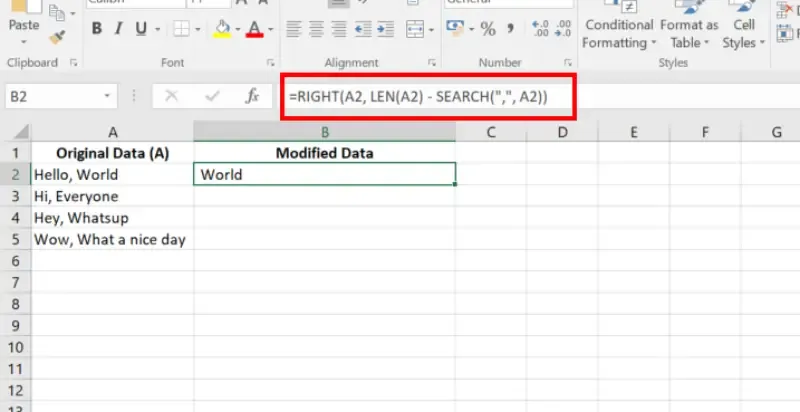Expand Accounting format dropdown arrow
This screenshot has height=412, width=800.
point(471,29)
